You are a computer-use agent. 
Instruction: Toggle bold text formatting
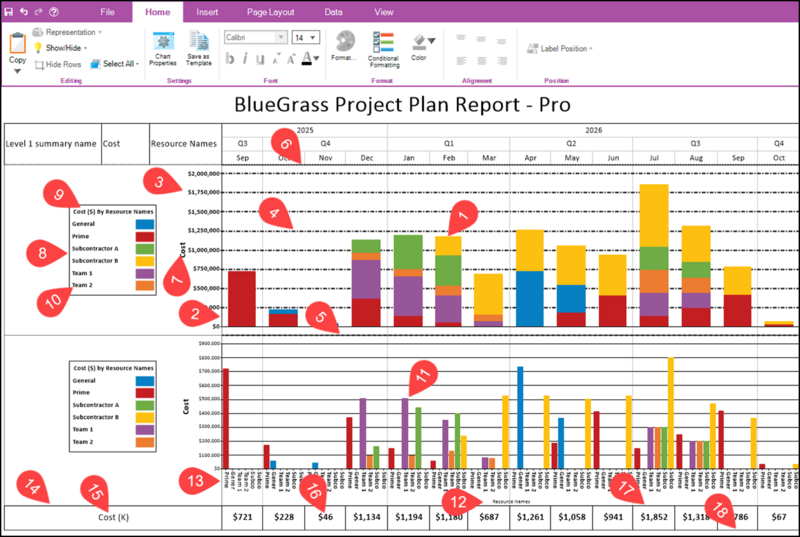230,59
